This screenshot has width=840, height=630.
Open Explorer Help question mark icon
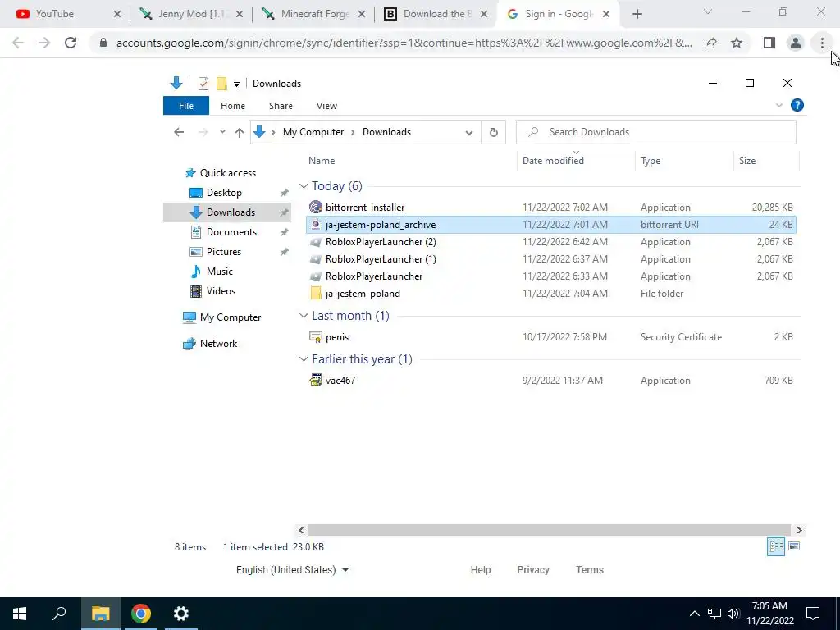(797, 105)
